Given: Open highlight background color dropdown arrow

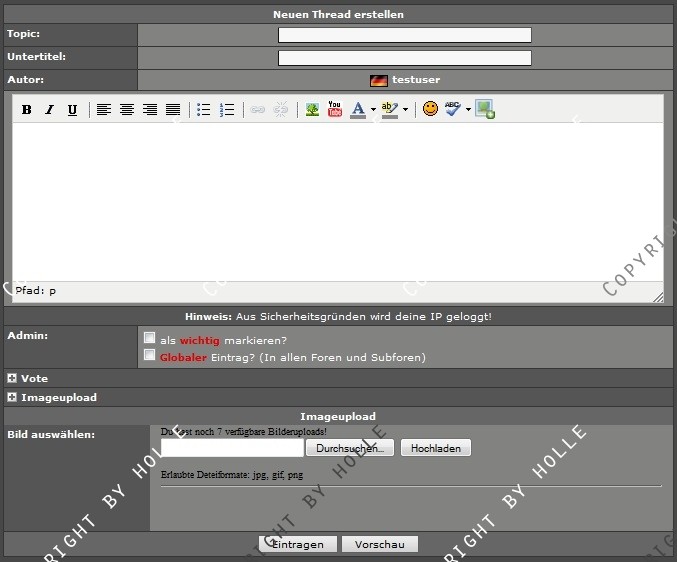Looking at the screenshot, I should pos(405,110).
